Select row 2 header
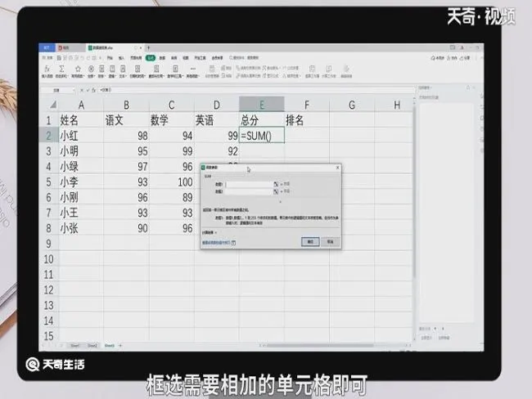The image size is (532, 399). point(48,135)
